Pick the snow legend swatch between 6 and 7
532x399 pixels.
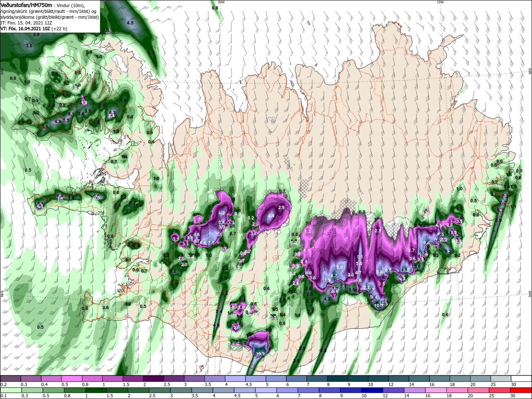pyautogui.click(x=296, y=378)
